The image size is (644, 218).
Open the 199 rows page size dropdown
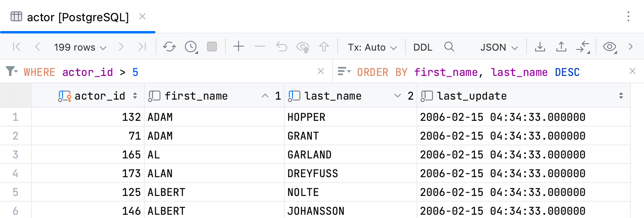[80, 47]
